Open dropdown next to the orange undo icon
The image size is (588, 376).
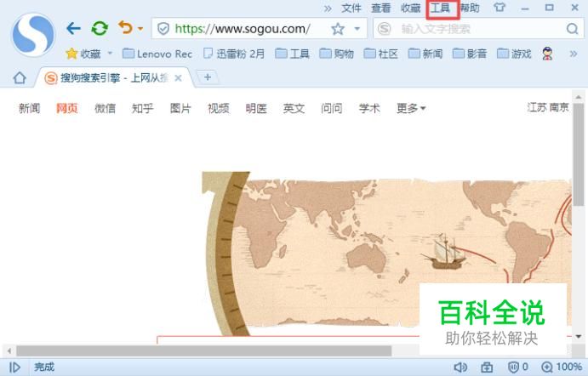pyautogui.click(x=140, y=28)
